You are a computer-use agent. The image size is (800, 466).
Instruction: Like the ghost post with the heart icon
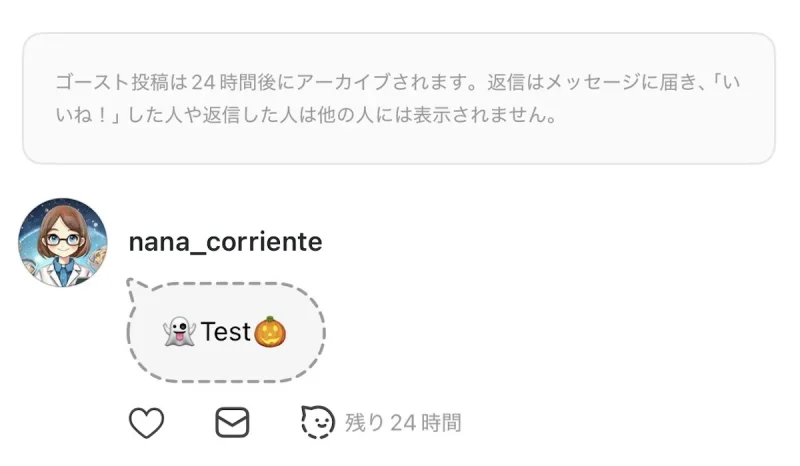(x=146, y=423)
